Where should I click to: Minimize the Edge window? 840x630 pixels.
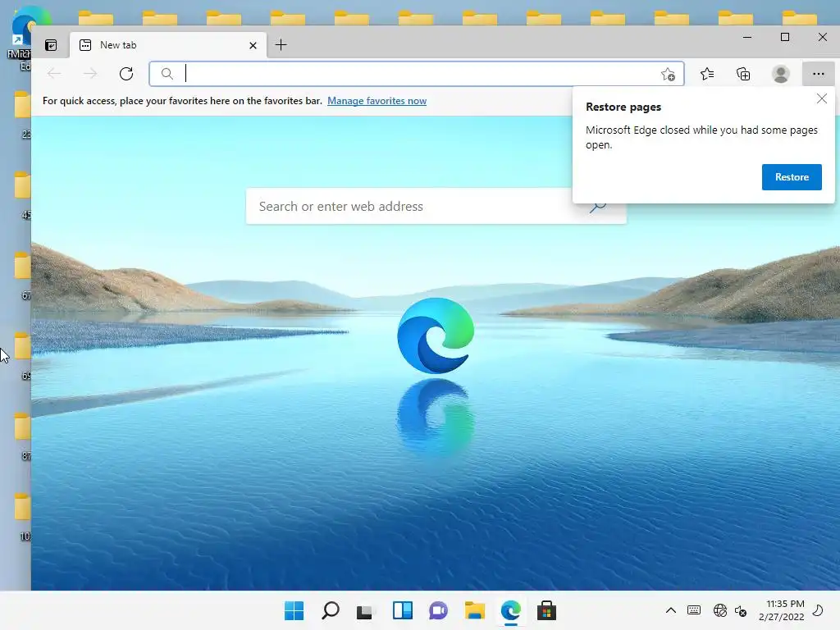tap(747, 37)
